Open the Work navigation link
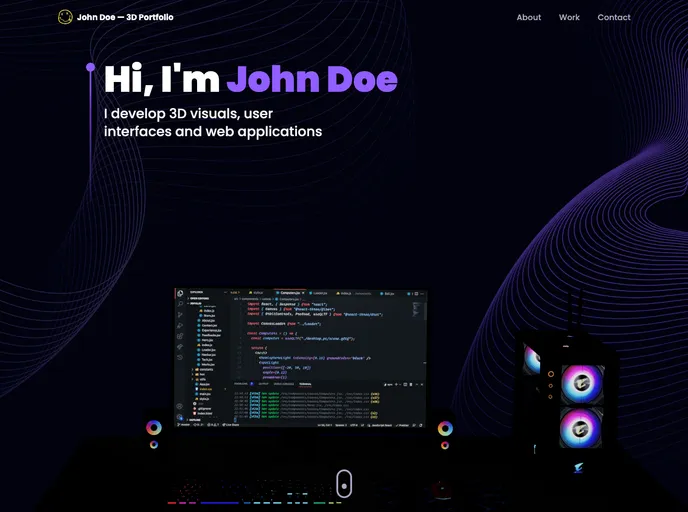This screenshot has width=688, height=512. [569, 17]
